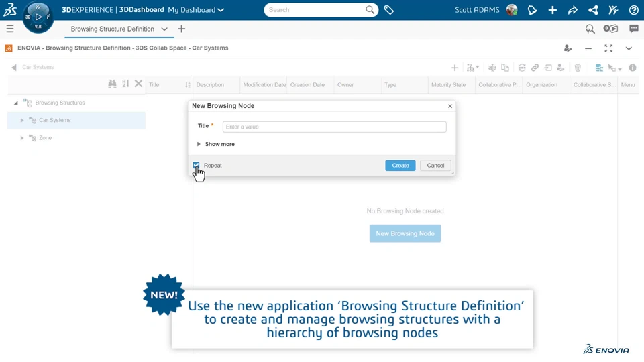Click the toolbar new node plus icon
The image size is (644, 362).
tap(455, 68)
